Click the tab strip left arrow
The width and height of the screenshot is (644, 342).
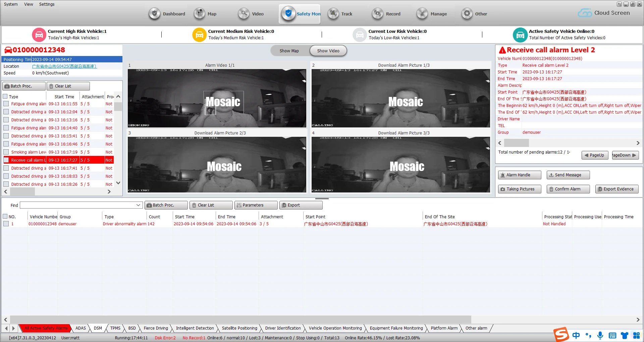pyautogui.click(x=6, y=328)
